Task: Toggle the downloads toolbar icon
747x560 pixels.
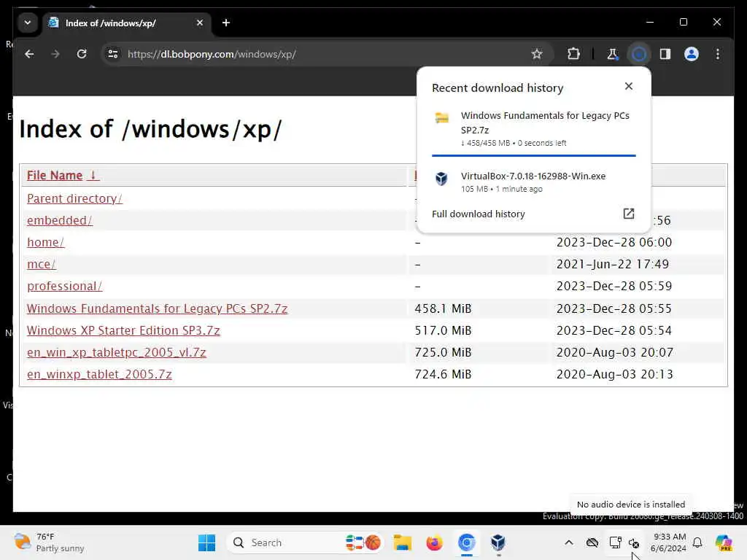Action: click(x=639, y=54)
